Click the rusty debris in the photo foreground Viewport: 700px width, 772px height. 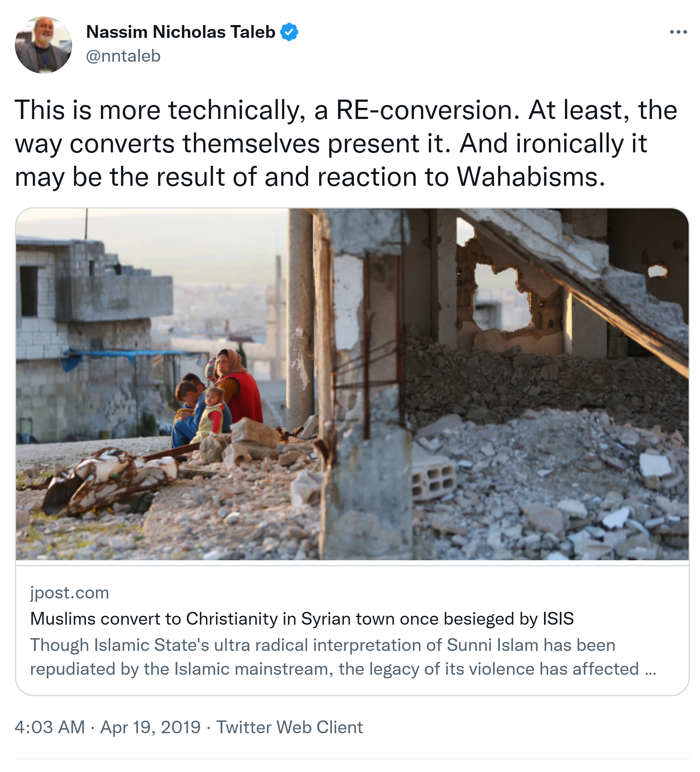click(x=107, y=479)
